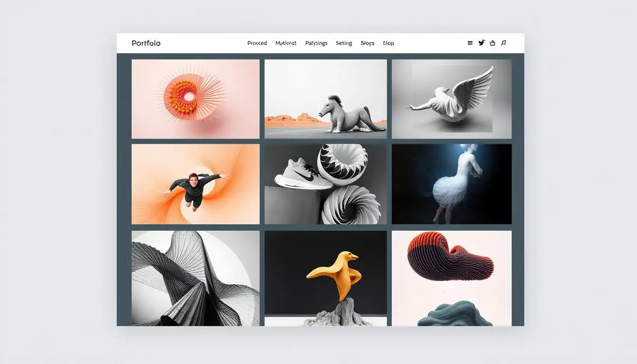
Task: Open the yellow bird sculpture thumbnail
Action: (326, 278)
